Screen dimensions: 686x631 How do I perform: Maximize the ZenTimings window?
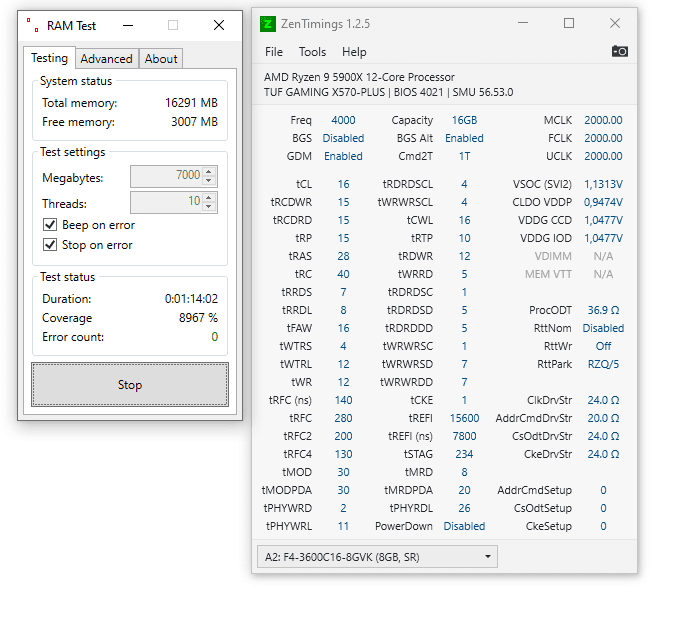coord(569,23)
